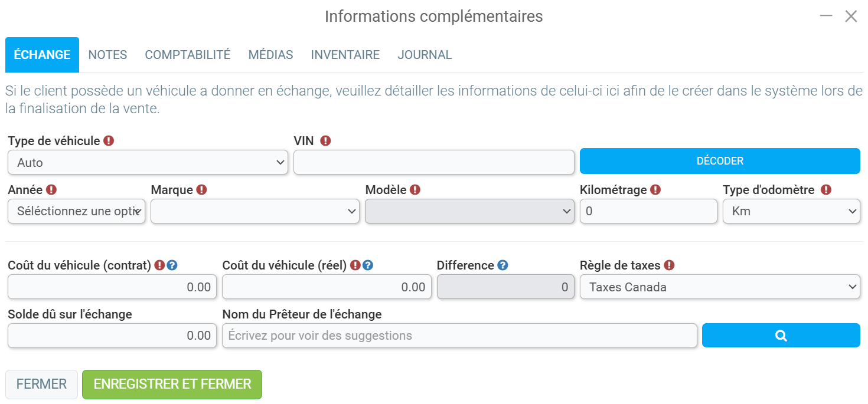Click red warning icon beside Kilométrage label
The width and height of the screenshot is (868, 404).
(x=655, y=190)
